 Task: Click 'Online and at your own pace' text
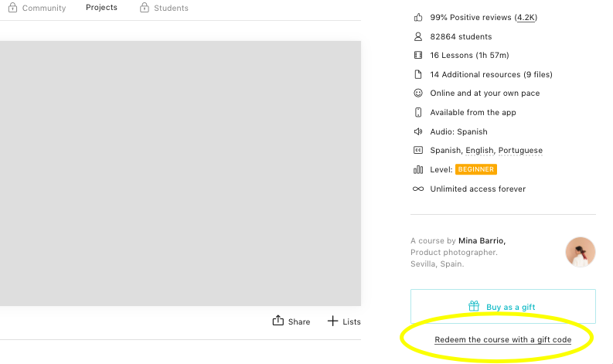(x=485, y=93)
